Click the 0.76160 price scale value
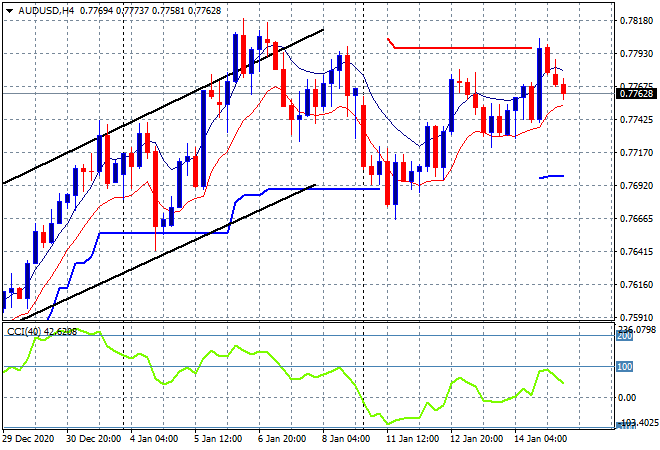Screen dimensions: 660x450 pyautogui.click(x=636, y=285)
